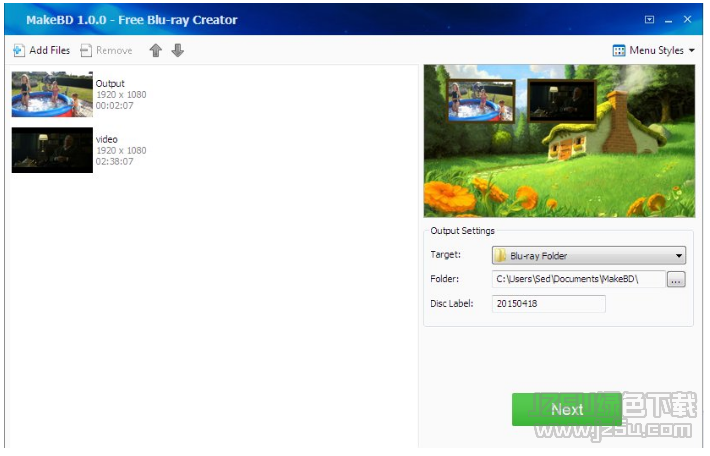Click the 02:38:07 duration text
Screen dimensions: 710x456
[x=115, y=161]
